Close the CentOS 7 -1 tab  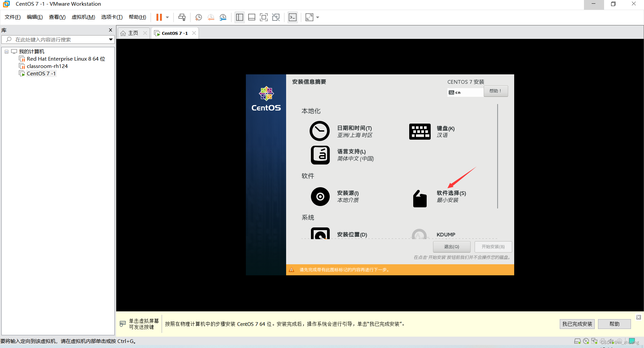[194, 33]
